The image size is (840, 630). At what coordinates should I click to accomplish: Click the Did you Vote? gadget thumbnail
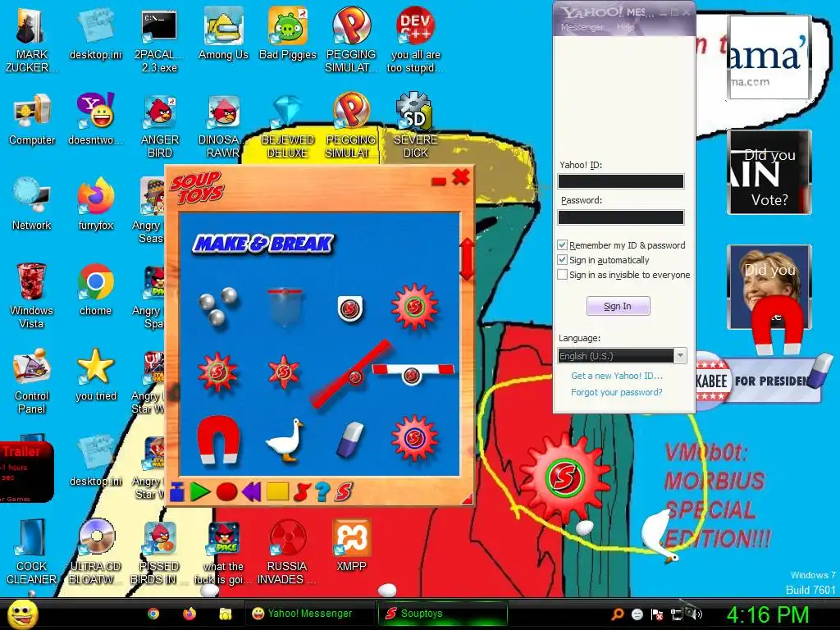pyautogui.click(x=769, y=172)
